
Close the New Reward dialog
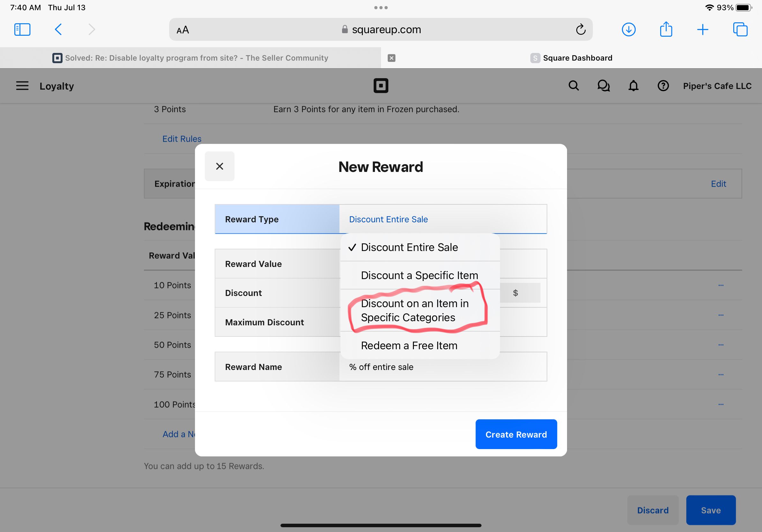(x=219, y=166)
